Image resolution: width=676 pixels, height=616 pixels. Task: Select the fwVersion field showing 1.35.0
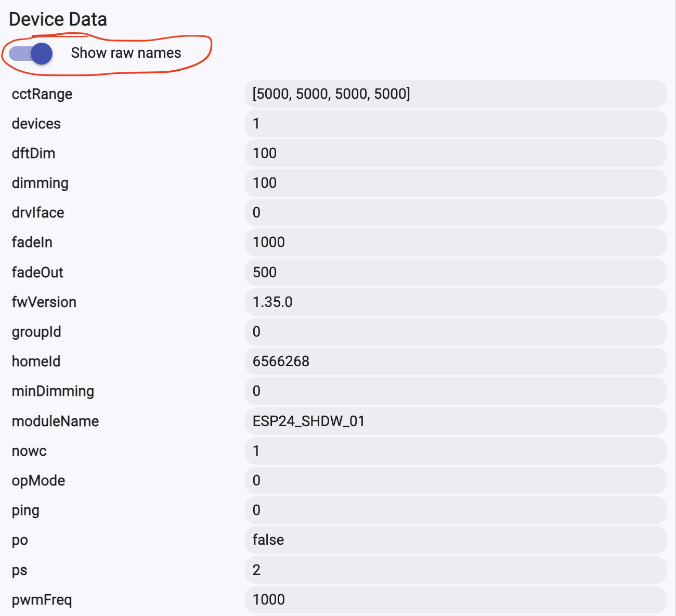point(455,302)
